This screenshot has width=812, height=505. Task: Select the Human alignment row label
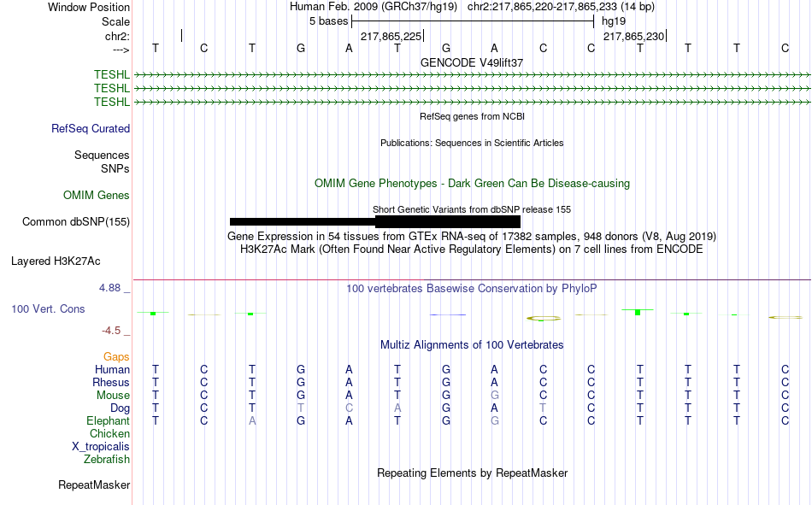(112, 370)
